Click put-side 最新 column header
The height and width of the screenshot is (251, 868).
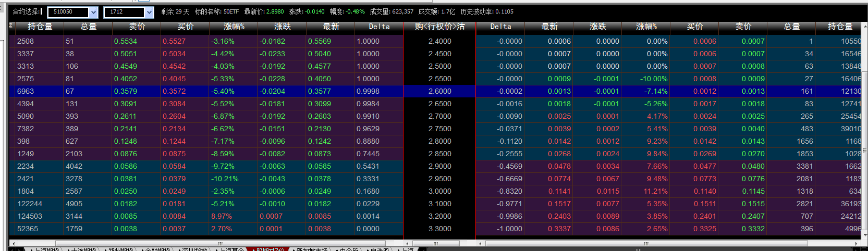point(549,27)
